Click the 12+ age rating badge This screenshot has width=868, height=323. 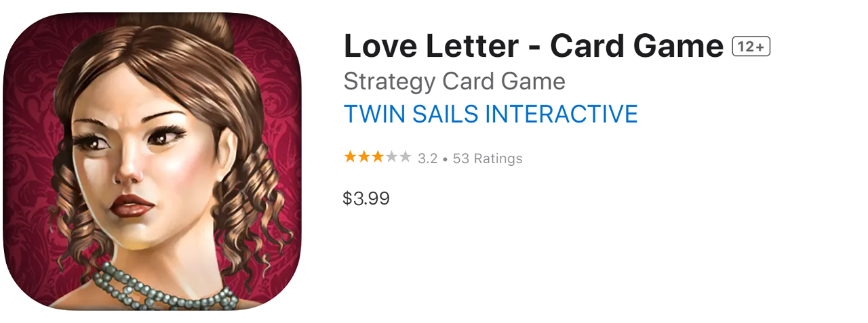tap(751, 47)
